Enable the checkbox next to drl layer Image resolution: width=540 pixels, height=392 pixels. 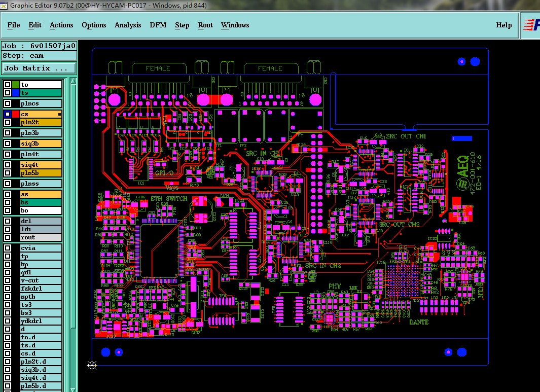tap(7, 221)
